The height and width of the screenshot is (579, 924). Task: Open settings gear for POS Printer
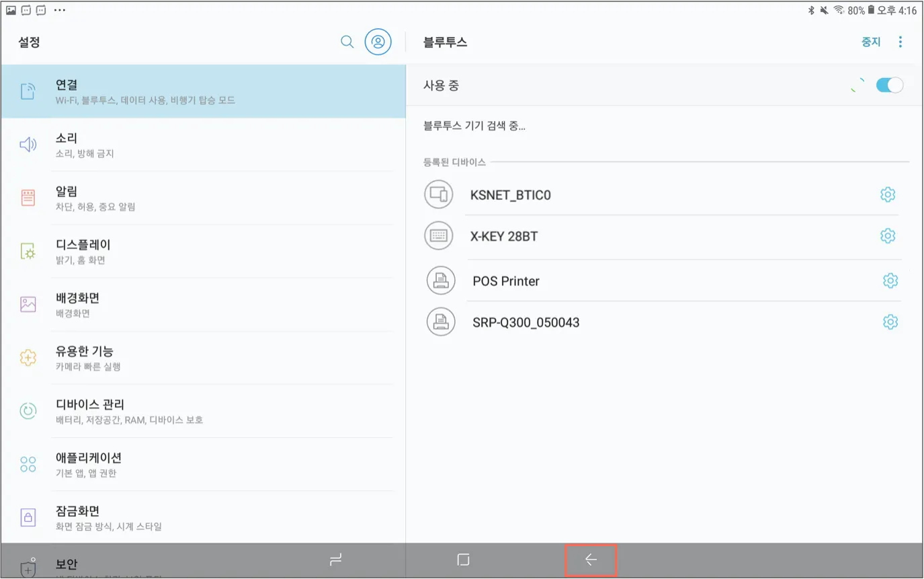click(890, 280)
